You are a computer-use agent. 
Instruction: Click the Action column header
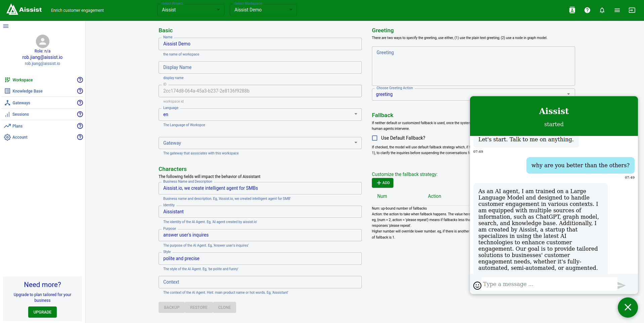click(434, 196)
